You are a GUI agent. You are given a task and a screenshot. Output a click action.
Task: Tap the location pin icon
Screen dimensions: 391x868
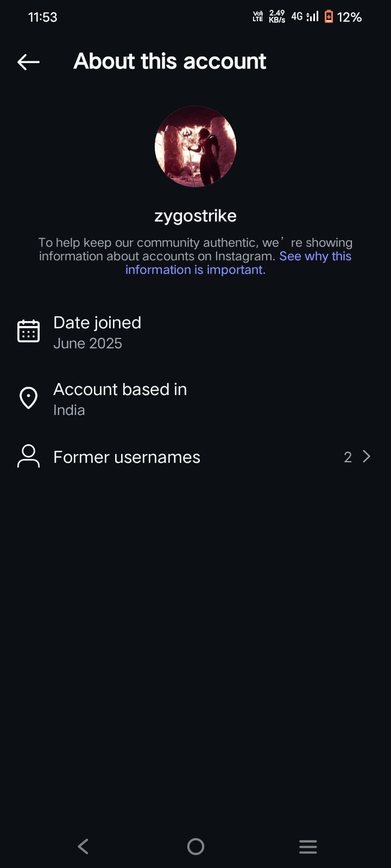pyautogui.click(x=29, y=398)
